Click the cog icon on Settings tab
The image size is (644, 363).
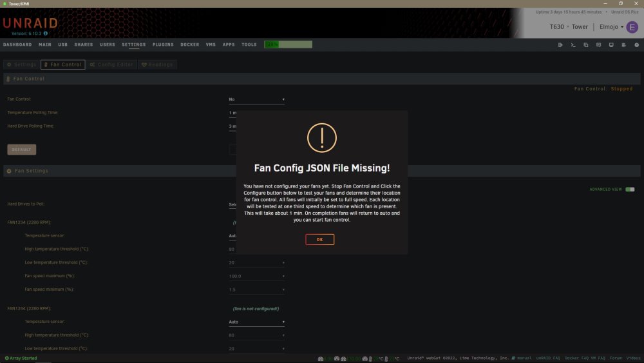pyautogui.click(x=9, y=64)
